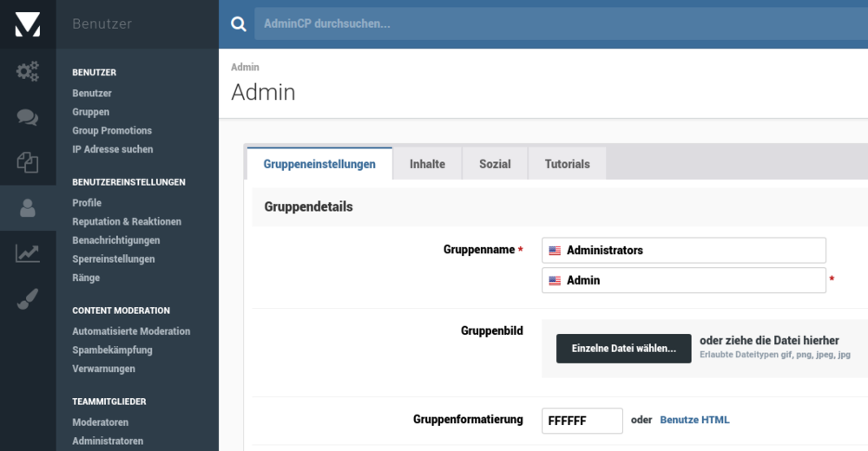Click the magnifying glass search icon
This screenshot has height=451, width=868.
coord(238,24)
